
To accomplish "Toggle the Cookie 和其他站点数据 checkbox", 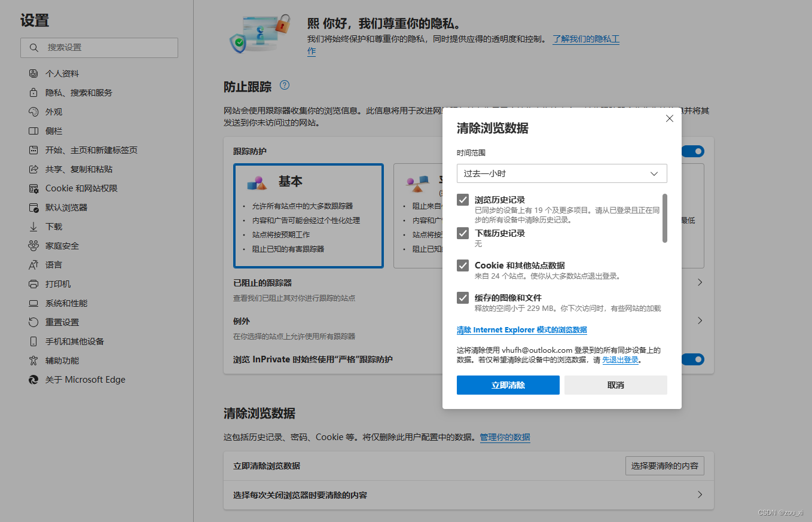I will pos(463,265).
